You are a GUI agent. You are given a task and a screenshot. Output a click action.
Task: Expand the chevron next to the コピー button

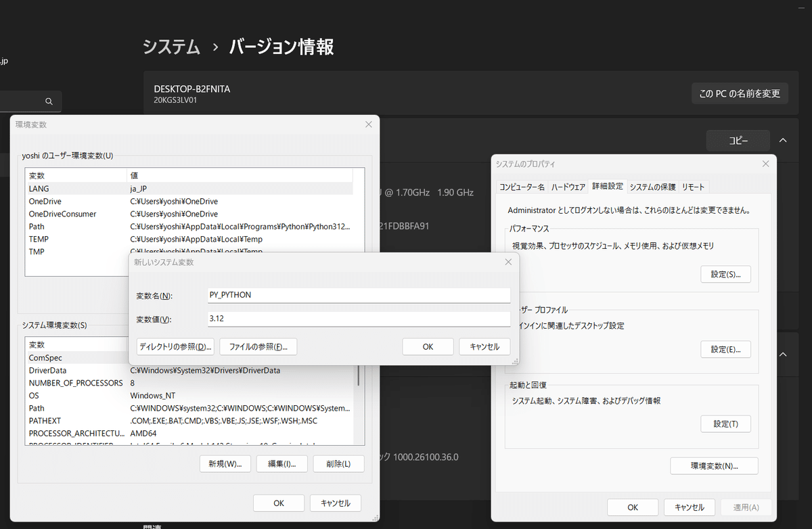coord(782,140)
